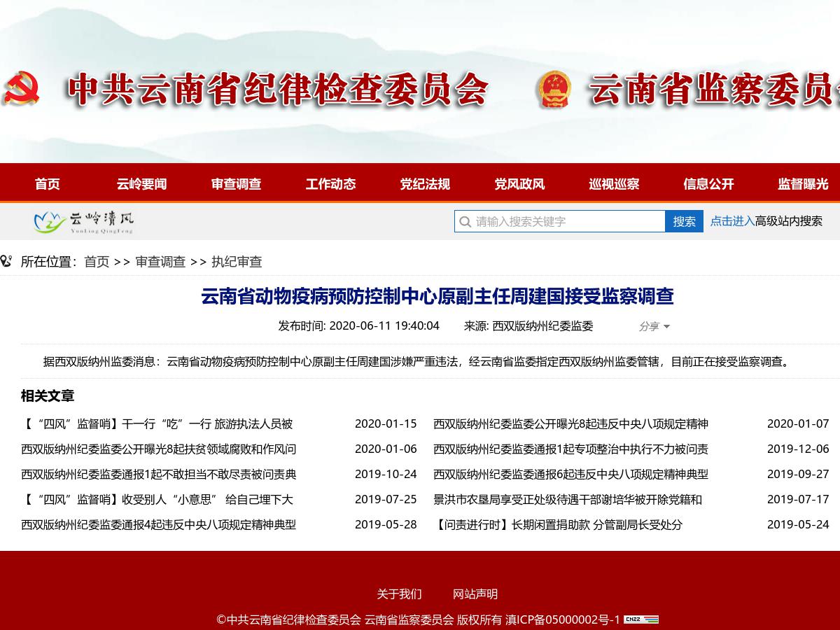Image resolution: width=840 pixels, height=630 pixels.
Task: Click the national emblem beside 云南省监察委员会
Action: point(554,90)
